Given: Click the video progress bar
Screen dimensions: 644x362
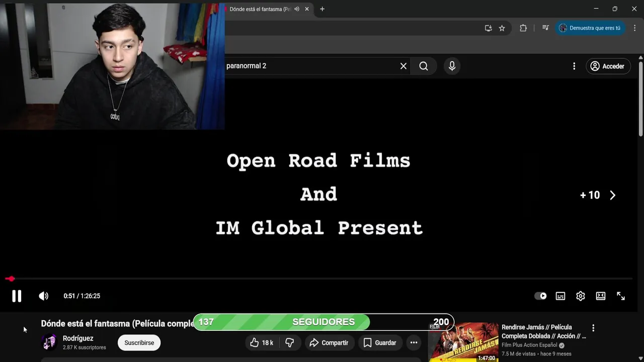Looking at the screenshot, I should 319,279.
